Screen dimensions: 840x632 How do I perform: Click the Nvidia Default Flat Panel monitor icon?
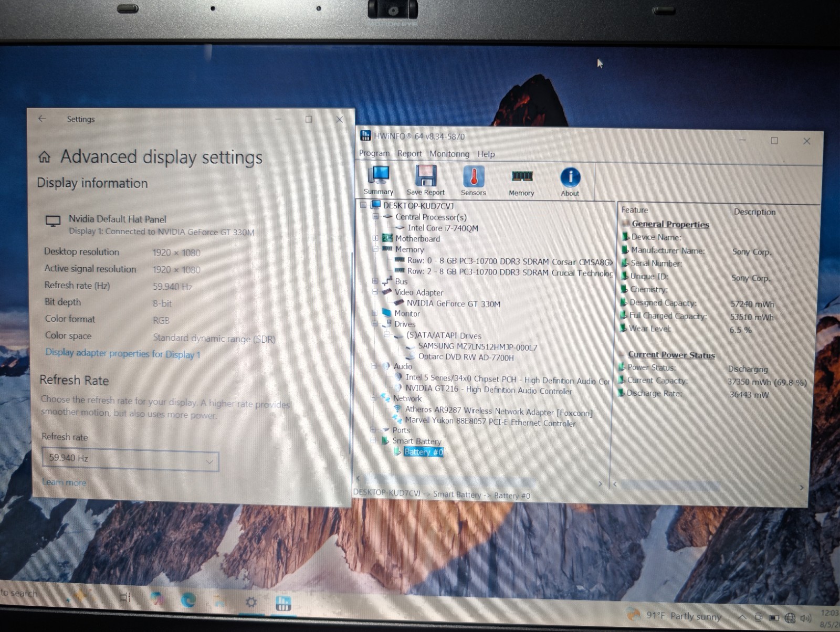click(53, 221)
